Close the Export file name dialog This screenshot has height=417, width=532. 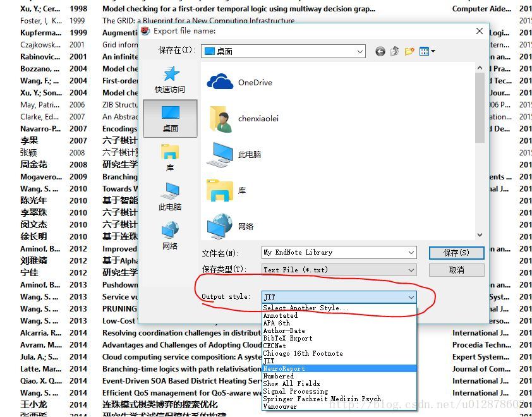(x=480, y=31)
